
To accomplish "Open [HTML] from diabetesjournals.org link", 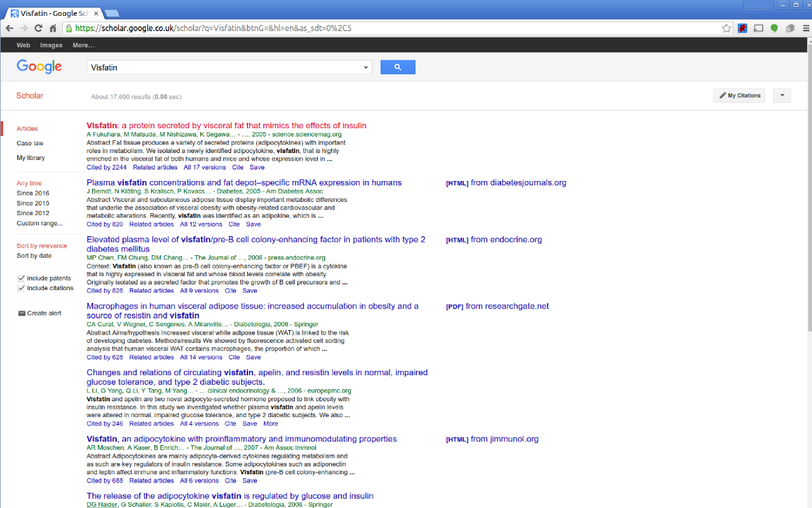I will (x=506, y=183).
